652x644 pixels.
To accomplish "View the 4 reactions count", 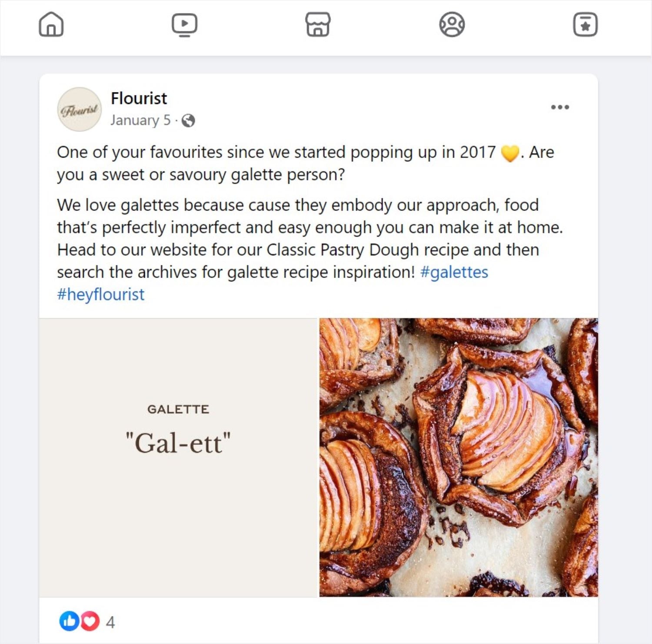I will [x=110, y=622].
